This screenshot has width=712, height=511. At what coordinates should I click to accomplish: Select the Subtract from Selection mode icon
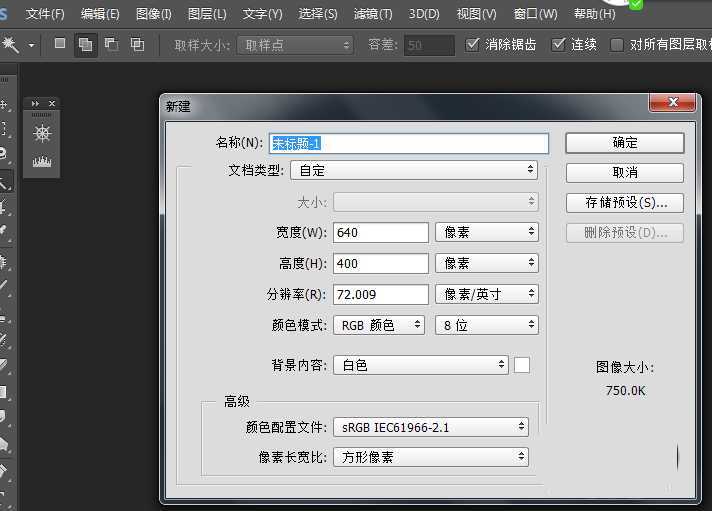coord(112,45)
